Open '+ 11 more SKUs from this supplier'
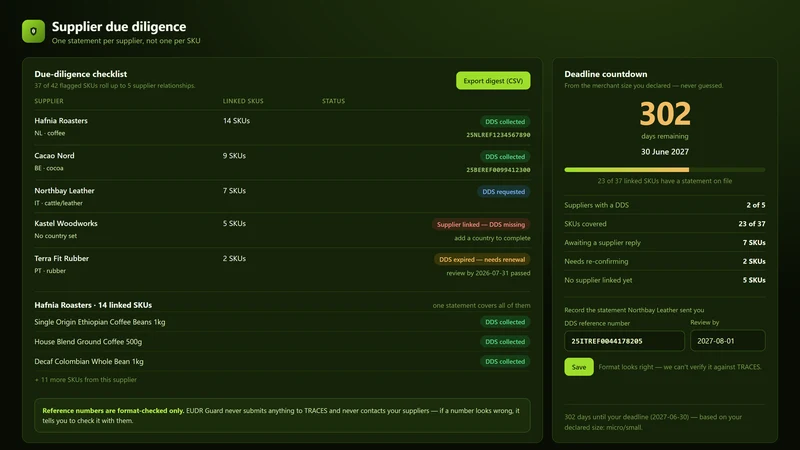Screen dimensions: 800x450 (x=85, y=380)
